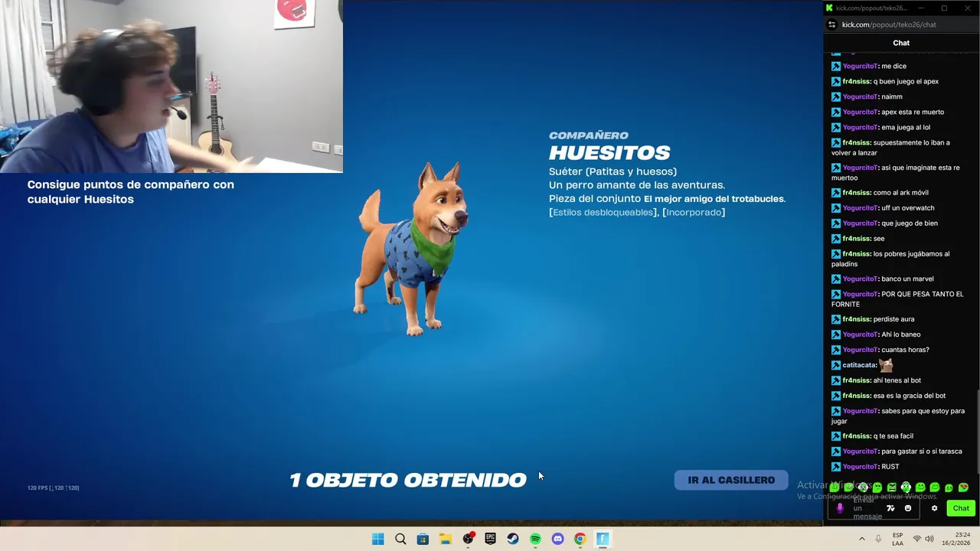Open the Estilos desbloqueables tag link
The width and height of the screenshot is (980, 551).
[x=603, y=212]
